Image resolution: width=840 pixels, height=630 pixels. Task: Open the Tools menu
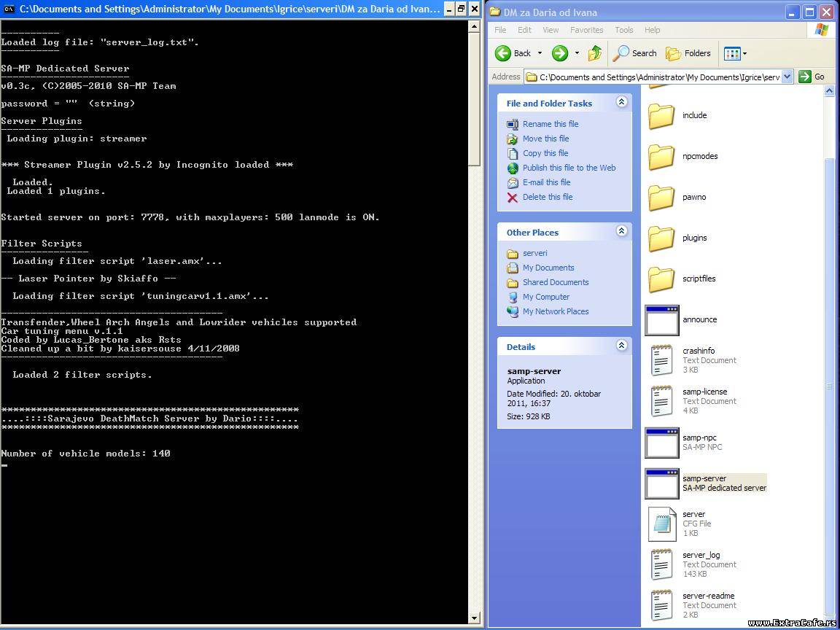click(x=623, y=30)
